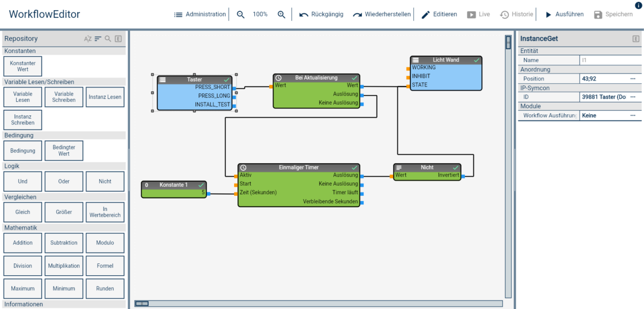644x309 pixels.
Task: Click the 100% zoom level indicator
Action: [260, 14]
